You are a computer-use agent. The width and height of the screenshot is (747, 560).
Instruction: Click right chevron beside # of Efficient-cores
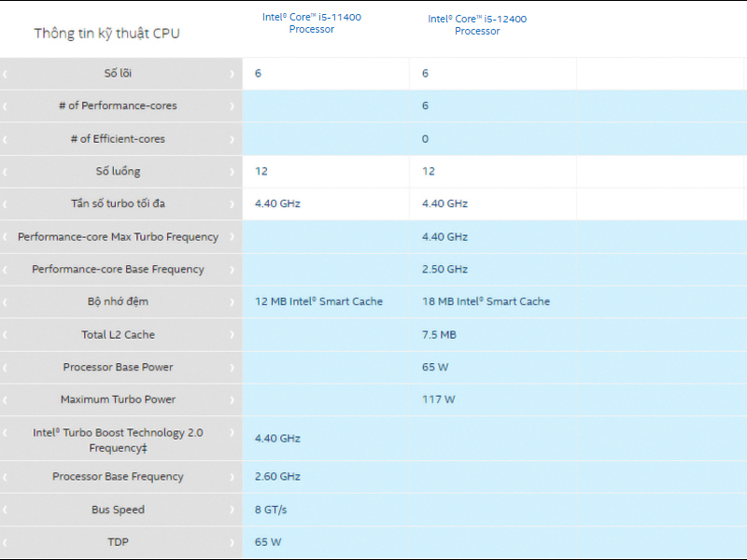pyautogui.click(x=233, y=139)
